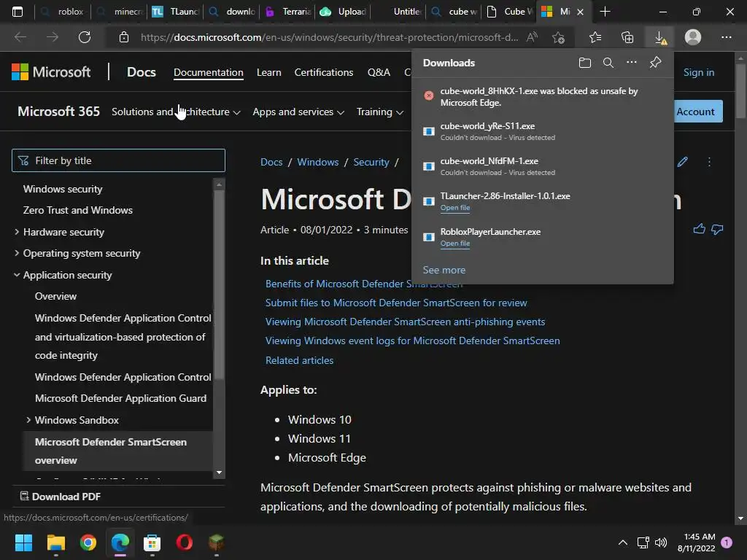
Task: Switch to the TLauncher tab
Action: pyautogui.click(x=175, y=12)
